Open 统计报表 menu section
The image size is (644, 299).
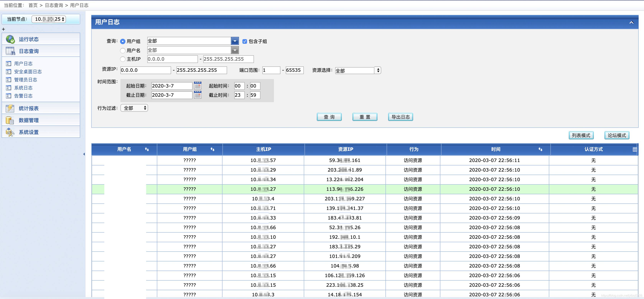(41, 108)
